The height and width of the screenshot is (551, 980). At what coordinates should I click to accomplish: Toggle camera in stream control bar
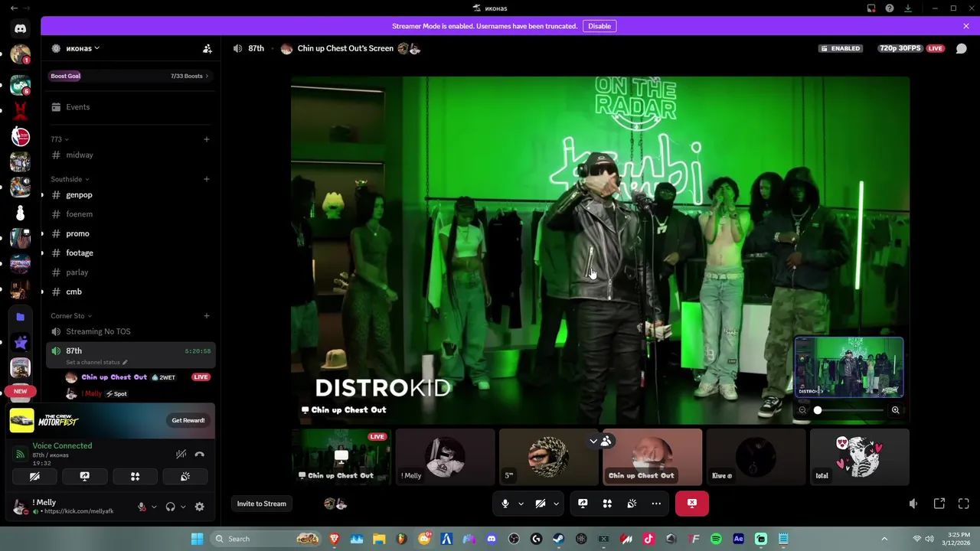(x=541, y=504)
